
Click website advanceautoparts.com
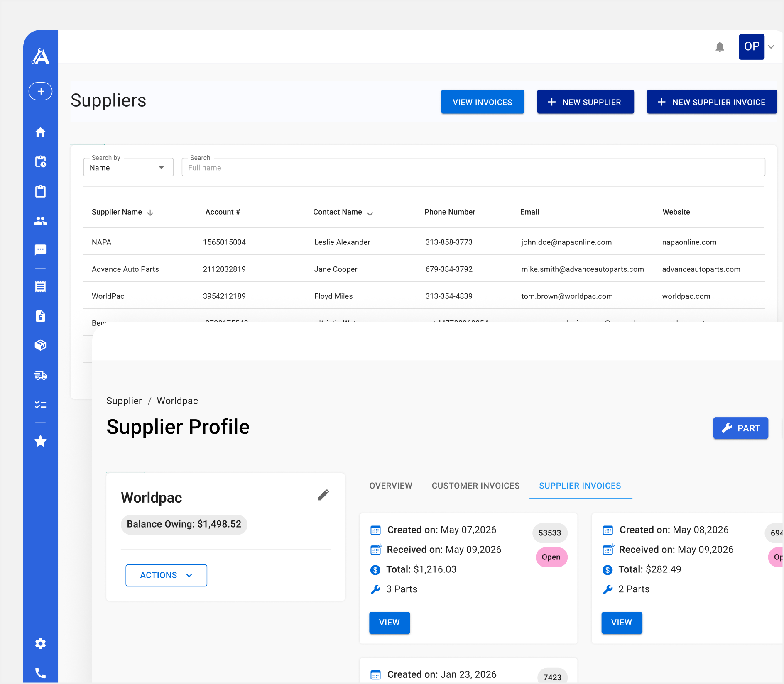(701, 269)
